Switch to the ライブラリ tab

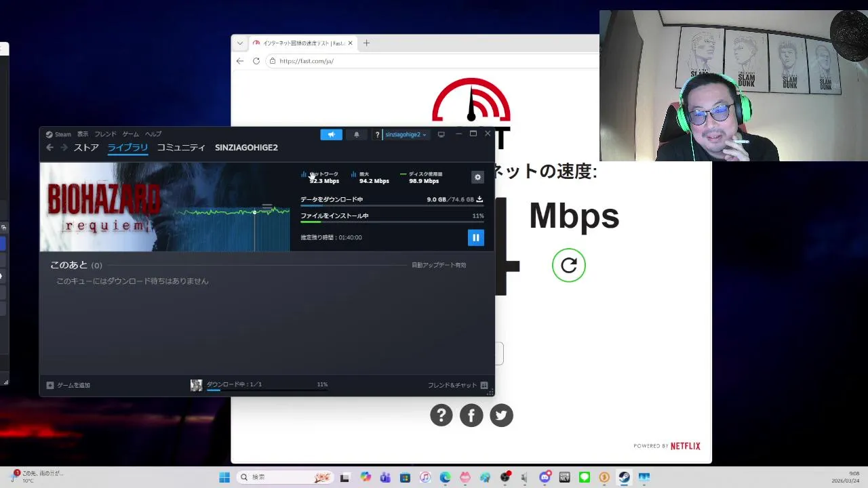coord(127,148)
